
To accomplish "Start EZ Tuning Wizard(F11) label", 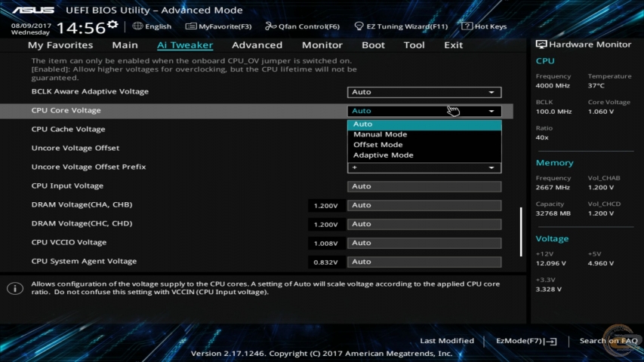I will click(407, 26).
